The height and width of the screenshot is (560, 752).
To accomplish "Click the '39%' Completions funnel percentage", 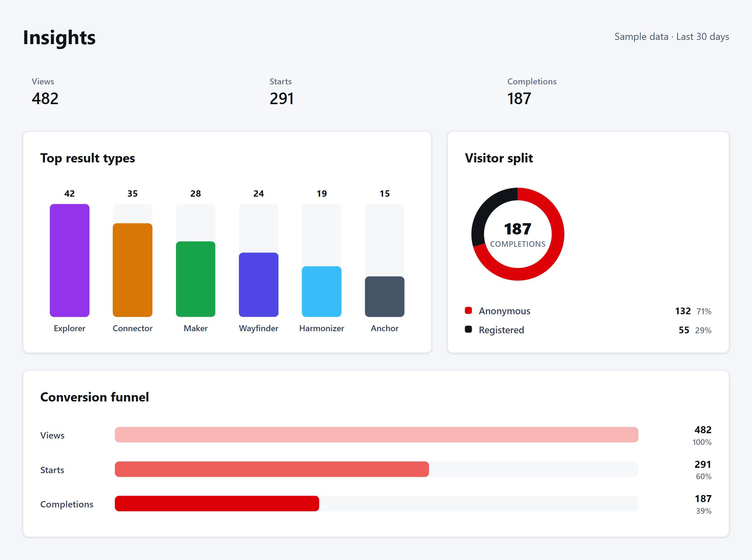I will (x=704, y=511).
